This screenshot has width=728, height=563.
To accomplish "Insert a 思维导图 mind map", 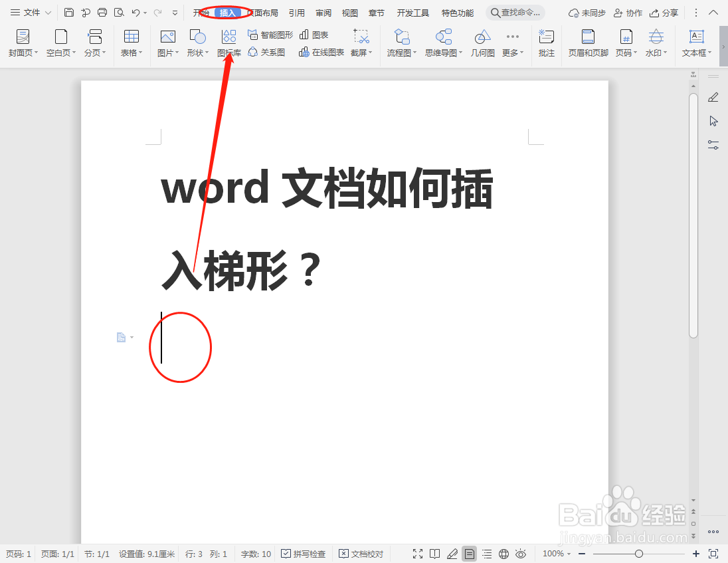I will tap(444, 43).
